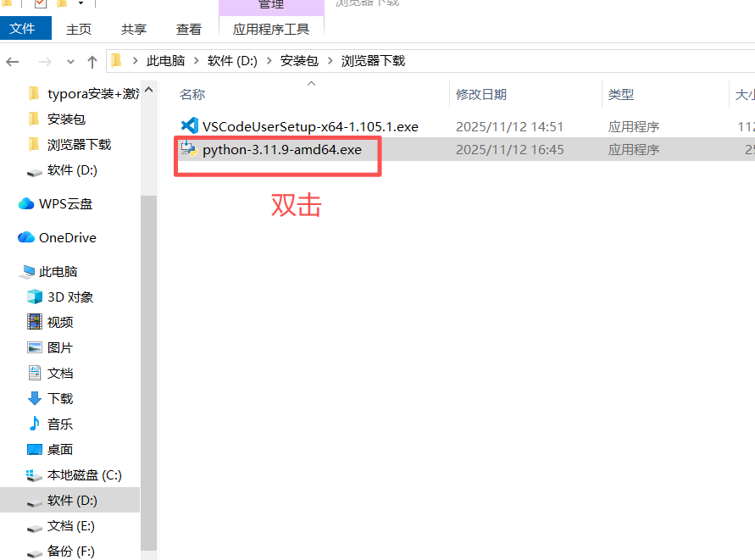Viewport: 755px width, 560px height.
Task: Sort by the 名称 column header
Action: pos(192,94)
